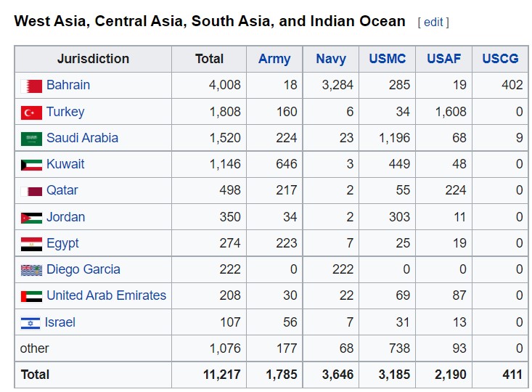532x392 pixels.
Task: Click the Kuwait flag icon
Action: [x=31, y=165]
